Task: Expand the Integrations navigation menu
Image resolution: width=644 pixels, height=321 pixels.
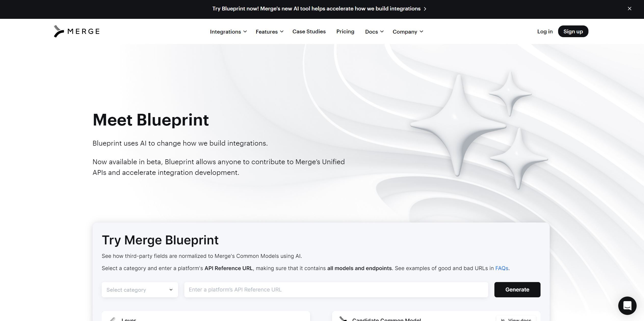Action: tap(228, 31)
